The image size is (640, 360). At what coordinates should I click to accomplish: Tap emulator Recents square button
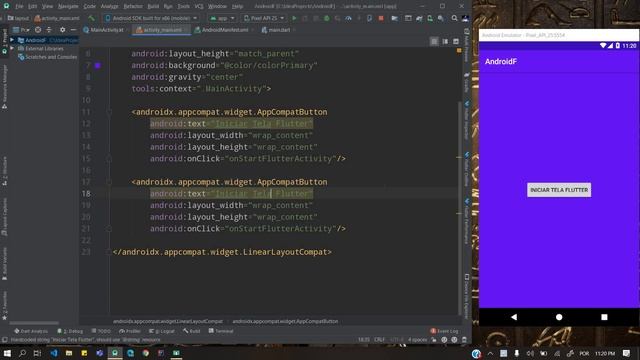(604, 317)
